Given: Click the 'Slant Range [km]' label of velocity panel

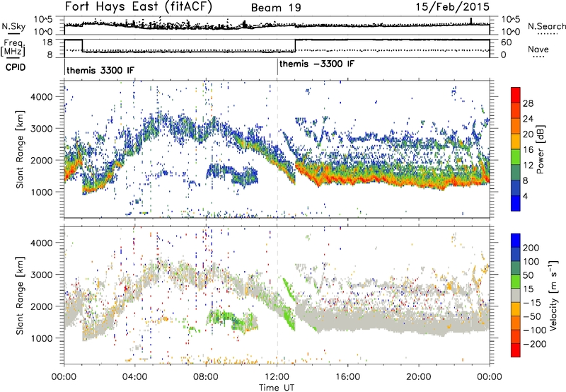Looking at the screenshot, I should 20,296.
